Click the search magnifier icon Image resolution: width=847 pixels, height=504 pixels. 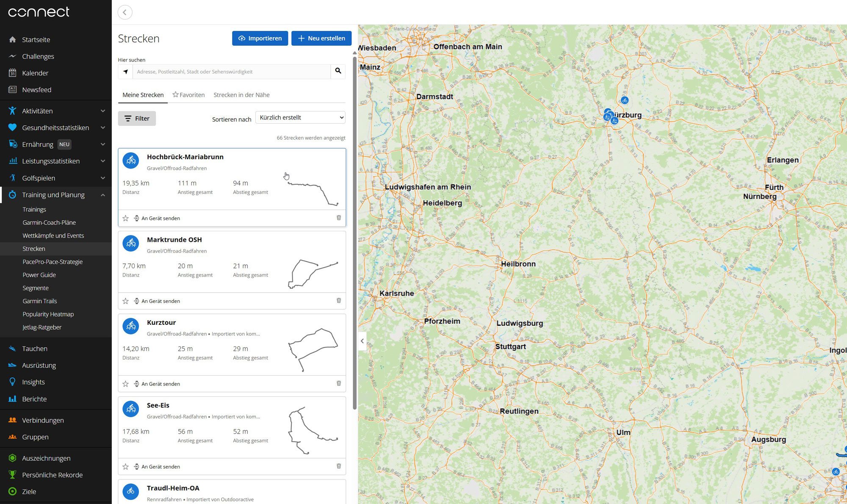(x=338, y=71)
